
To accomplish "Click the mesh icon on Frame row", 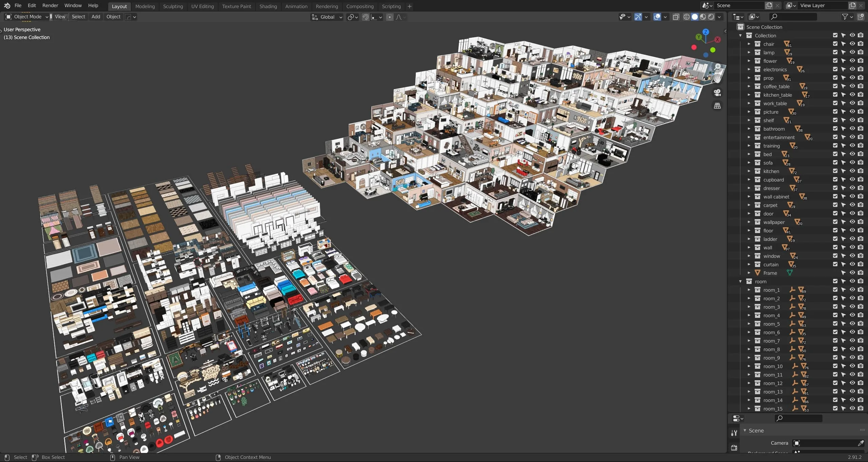I will (x=790, y=273).
